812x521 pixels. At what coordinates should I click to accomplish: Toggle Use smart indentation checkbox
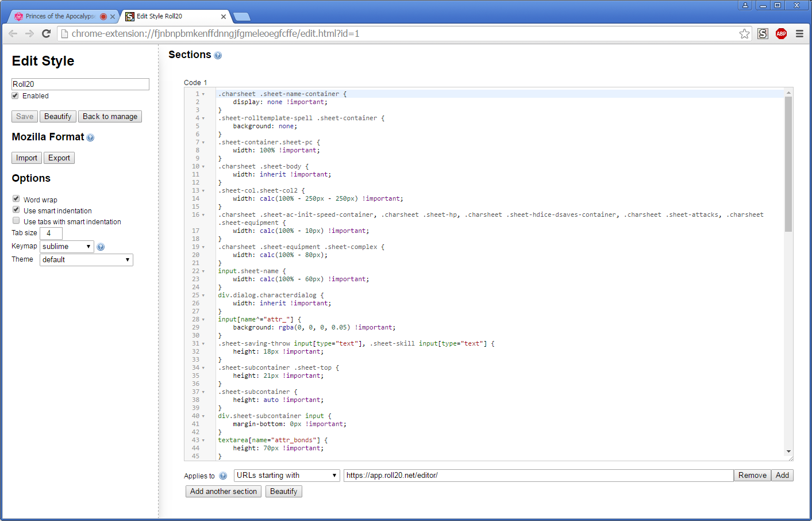(x=16, y=209)
